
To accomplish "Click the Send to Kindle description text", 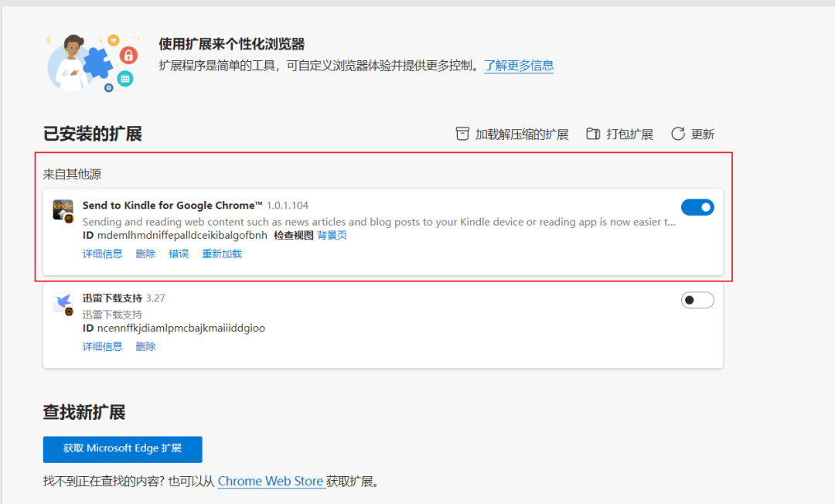I will [x=379, y=222].
